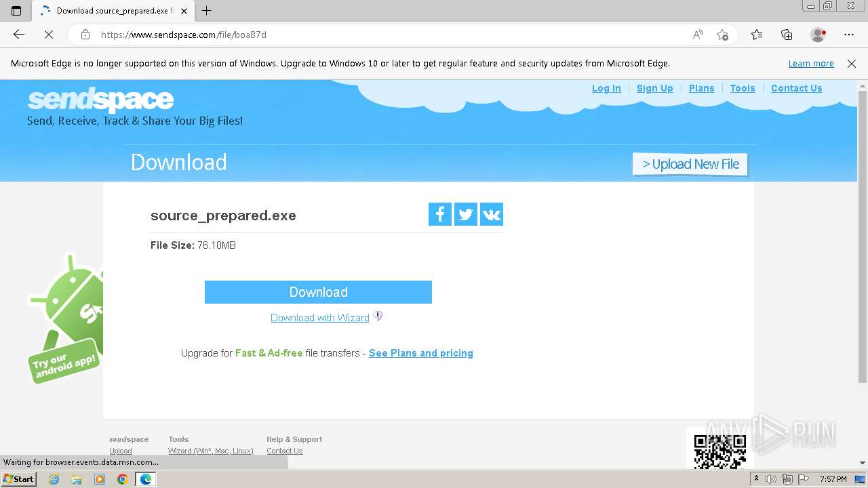Switch to Edge taskbar button
Viewport: 868px width, 488px height.
click(146, 479)
